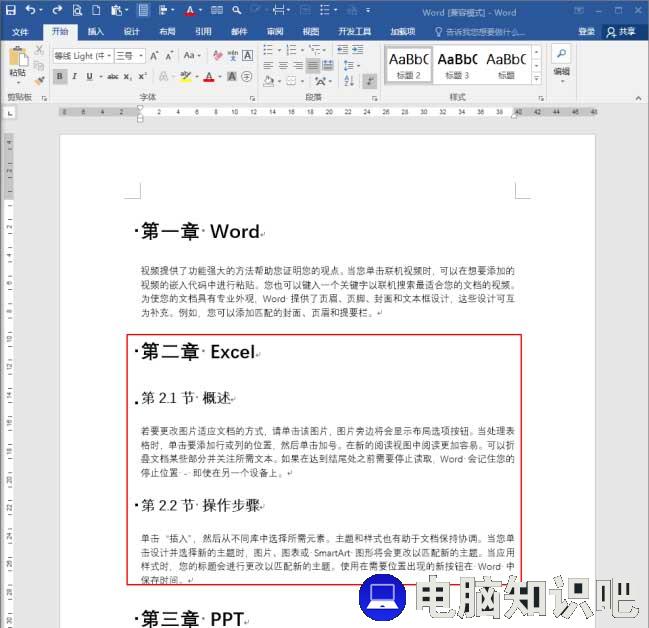Toggle superscript (x²)
This screenshot has height=628, width=649.
(x=143, y=77)
